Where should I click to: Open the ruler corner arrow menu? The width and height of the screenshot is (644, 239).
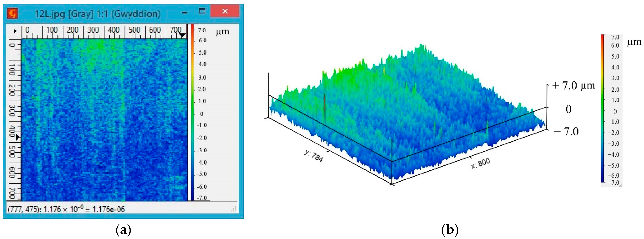15,31
